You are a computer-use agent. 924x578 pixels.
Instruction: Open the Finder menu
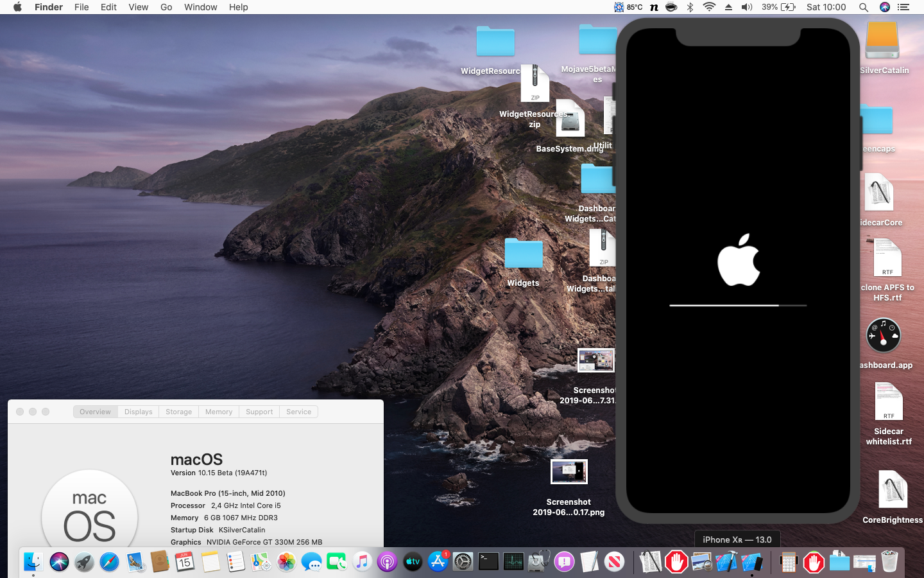point(49,7)
